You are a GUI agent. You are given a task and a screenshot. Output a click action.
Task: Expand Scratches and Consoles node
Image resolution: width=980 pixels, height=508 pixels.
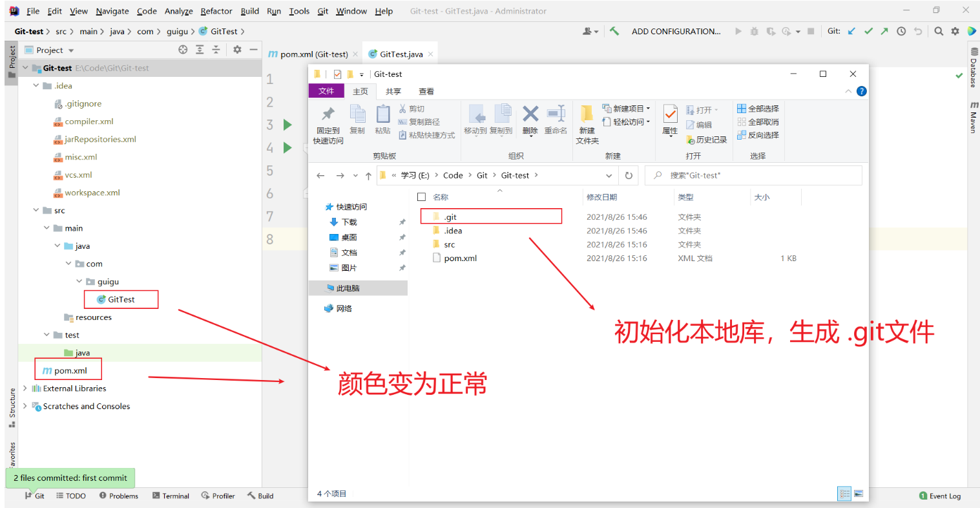click(x=25, y=407)
